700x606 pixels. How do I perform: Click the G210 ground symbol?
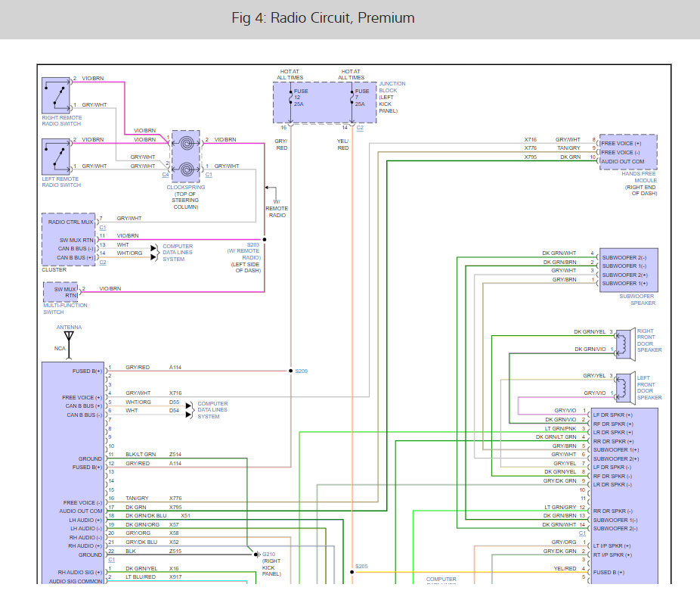257,555
